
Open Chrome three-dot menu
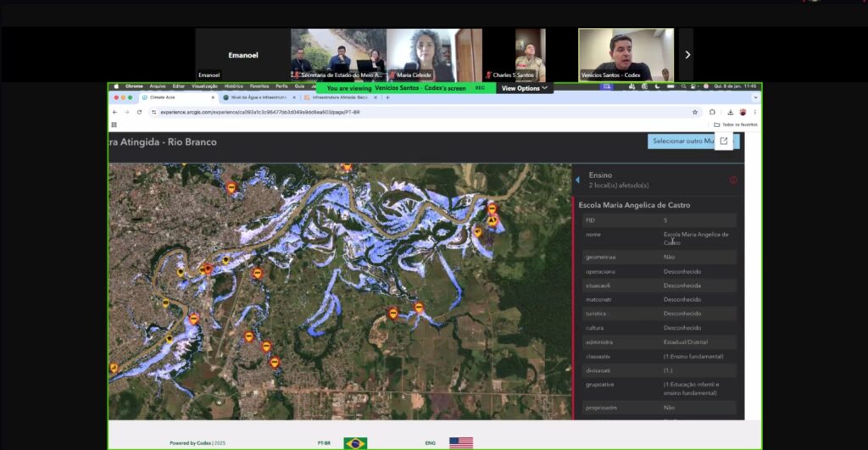754,112
